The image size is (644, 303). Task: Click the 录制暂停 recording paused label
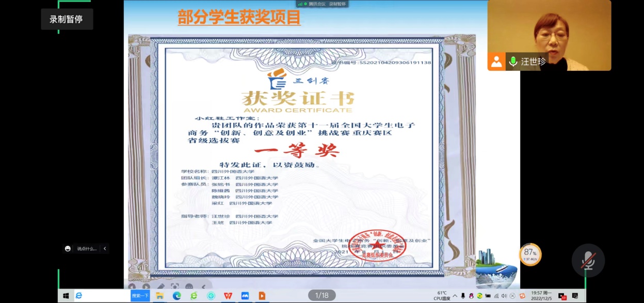(67, 20)
